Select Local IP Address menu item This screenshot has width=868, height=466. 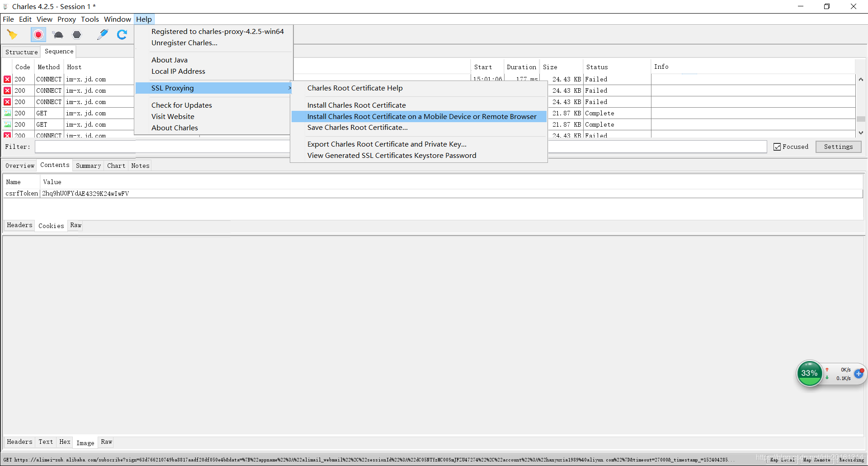[178, 71]
